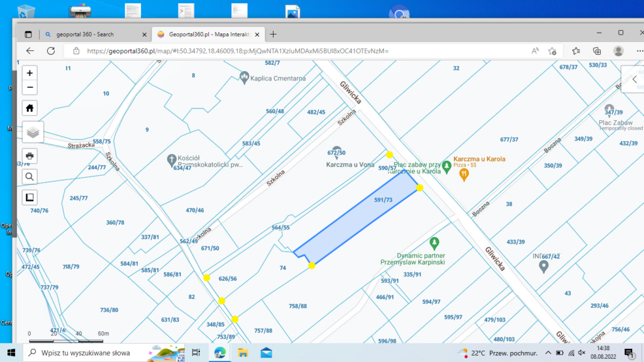
Task: Open Microsoft Edge from the taskbar
Action: tap(219, 353)
